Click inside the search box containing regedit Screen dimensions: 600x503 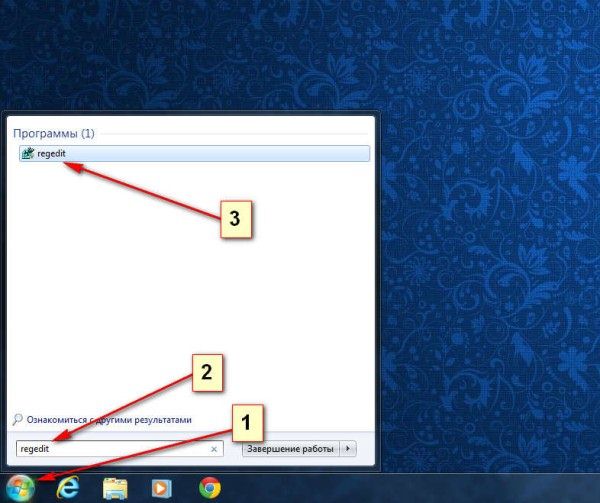click(x=119, y=449)
